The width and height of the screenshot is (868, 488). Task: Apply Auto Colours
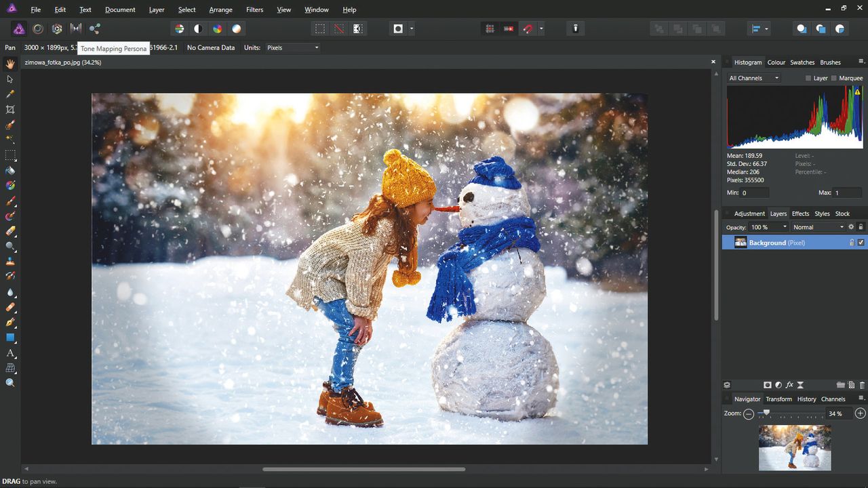pos(217,28)
